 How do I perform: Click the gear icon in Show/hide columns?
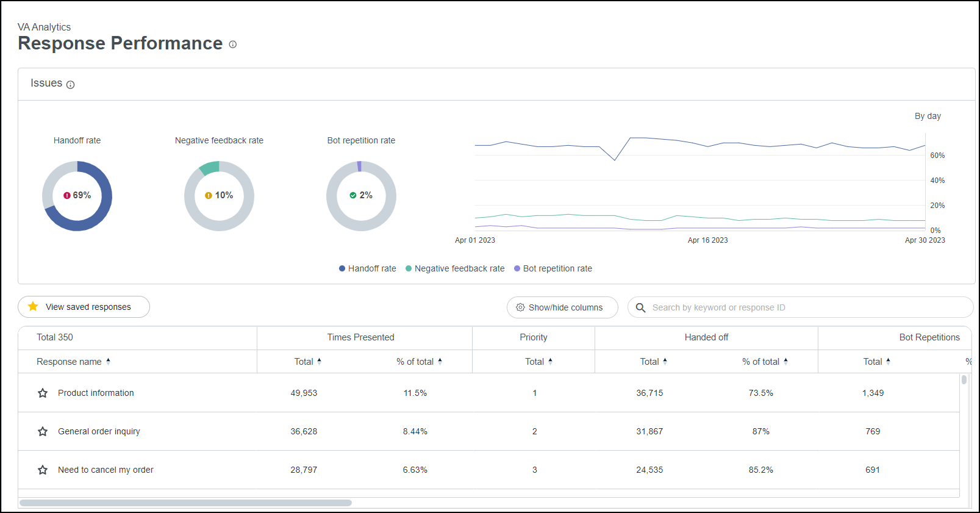520,307
